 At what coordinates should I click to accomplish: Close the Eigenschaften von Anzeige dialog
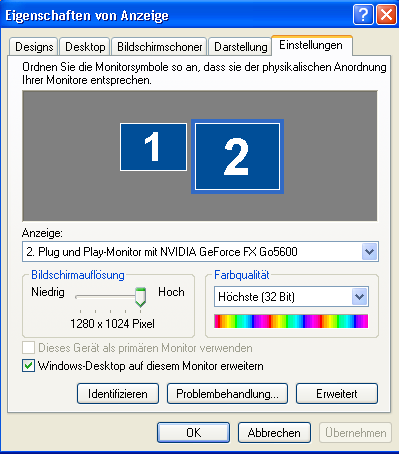pyautogui.click(x=386, y=15)
